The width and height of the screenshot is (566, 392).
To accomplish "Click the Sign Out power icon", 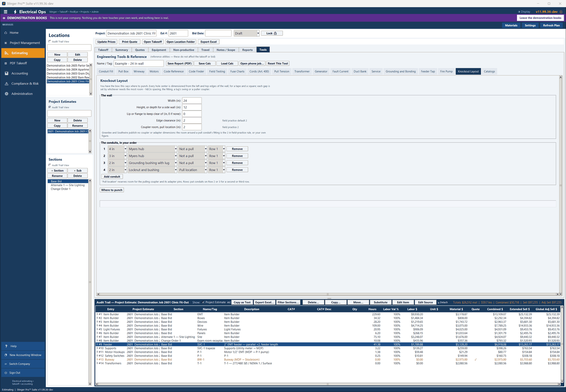I will pos(6,373).
